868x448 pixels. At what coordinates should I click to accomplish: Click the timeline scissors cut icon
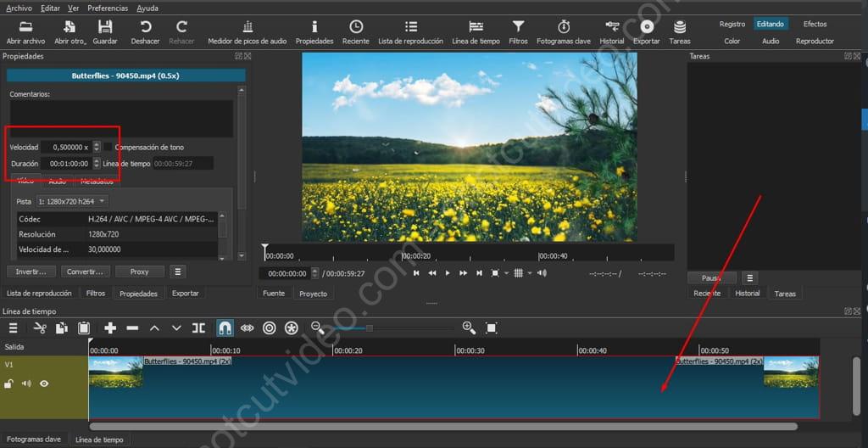click(x=40, y=328)
